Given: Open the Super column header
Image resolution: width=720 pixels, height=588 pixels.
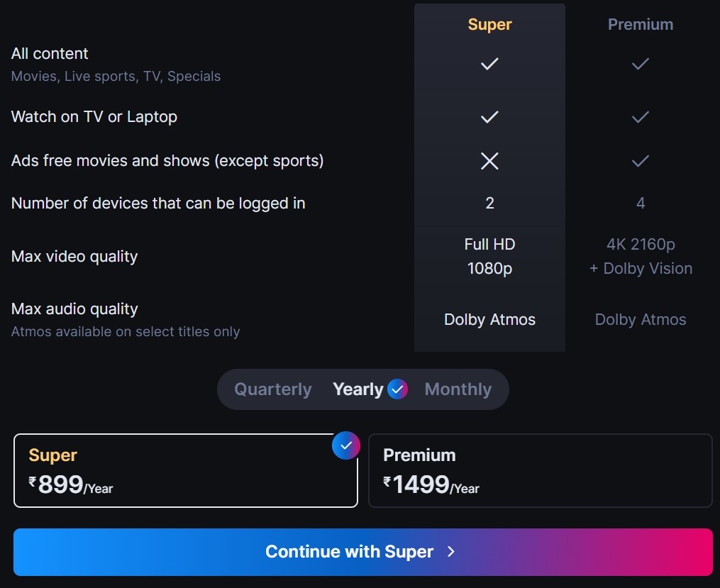Looking at the screenshot, I should [489, 24].
